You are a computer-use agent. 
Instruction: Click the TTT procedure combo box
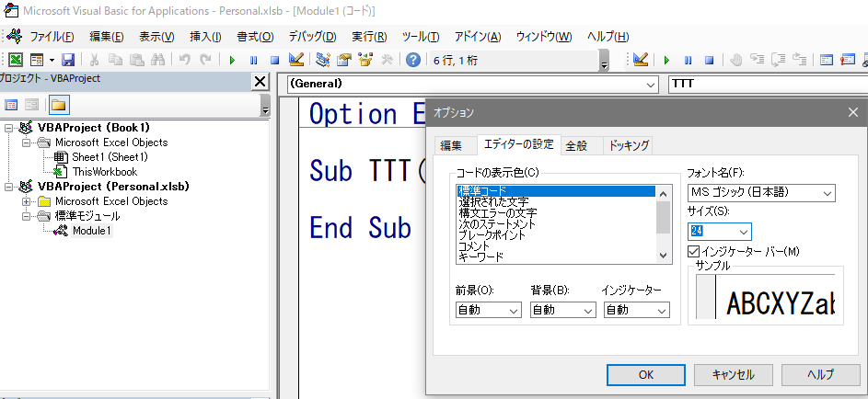click(x=769, y=85)
